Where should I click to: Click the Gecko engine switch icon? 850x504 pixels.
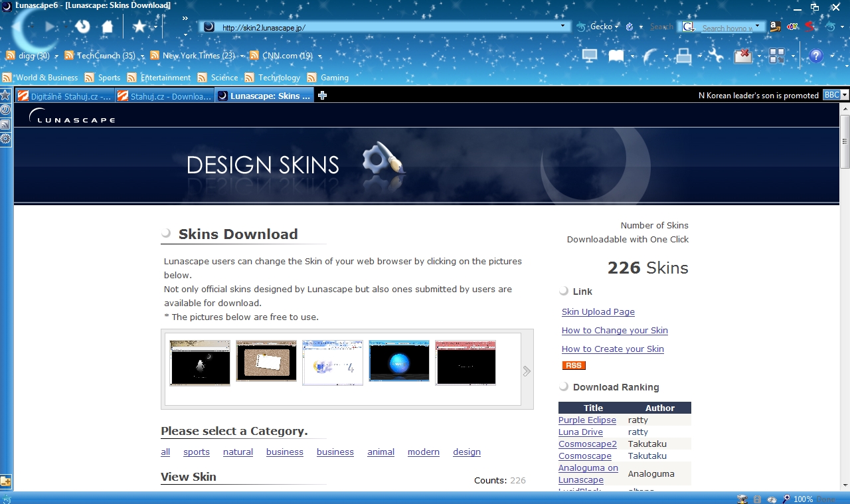click(581, 27)
